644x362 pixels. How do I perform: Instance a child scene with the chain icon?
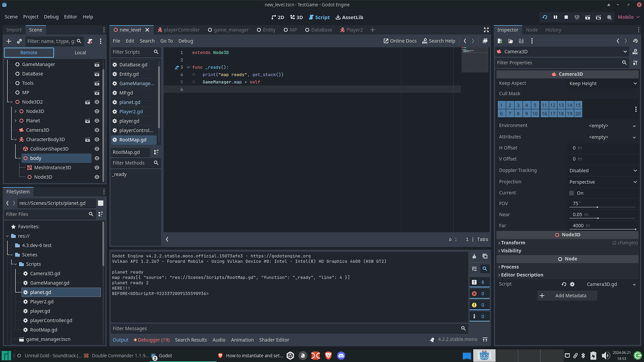[x=19, y=41]
